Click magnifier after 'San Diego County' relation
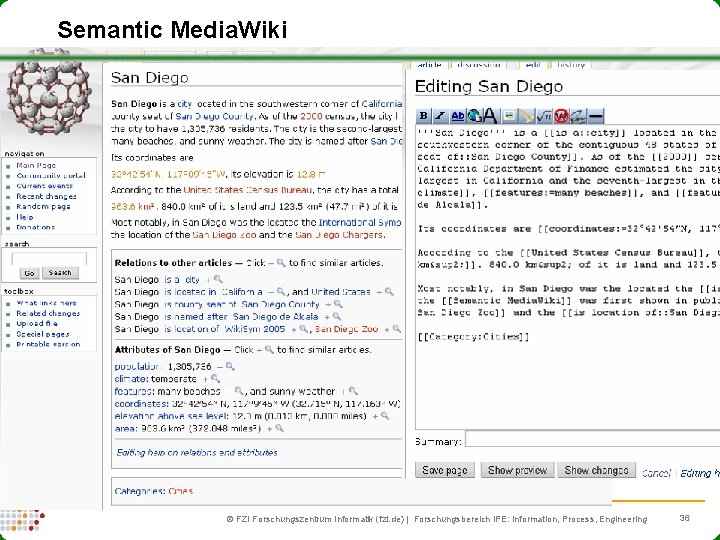 pos(338,304)
